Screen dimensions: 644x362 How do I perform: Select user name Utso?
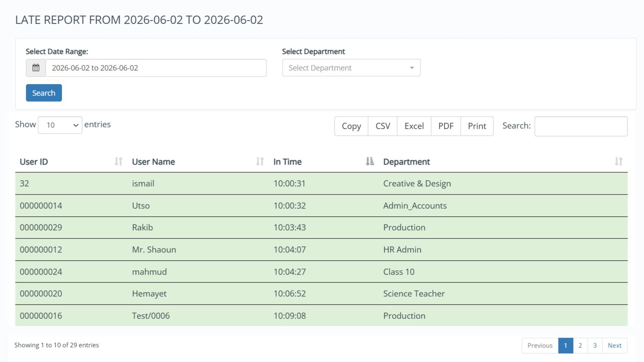click(141, 206)
